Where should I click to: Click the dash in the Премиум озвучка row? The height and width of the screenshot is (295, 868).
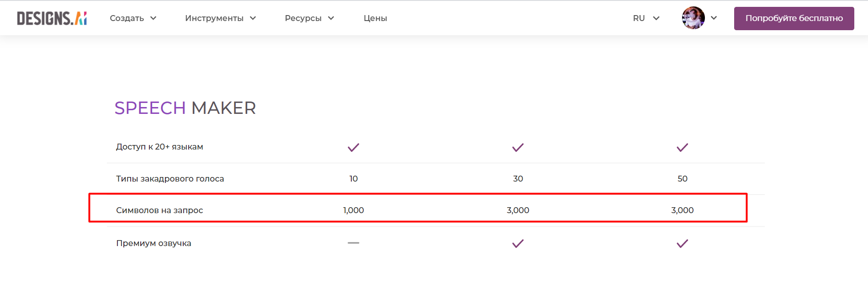click(353, 243)
